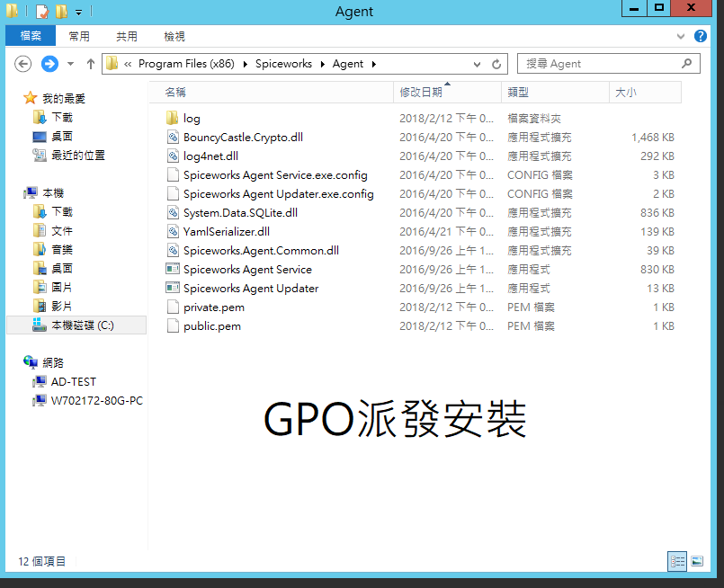
Task: Open 影片 folder under 本機
Action: click(x=62, y=307)
